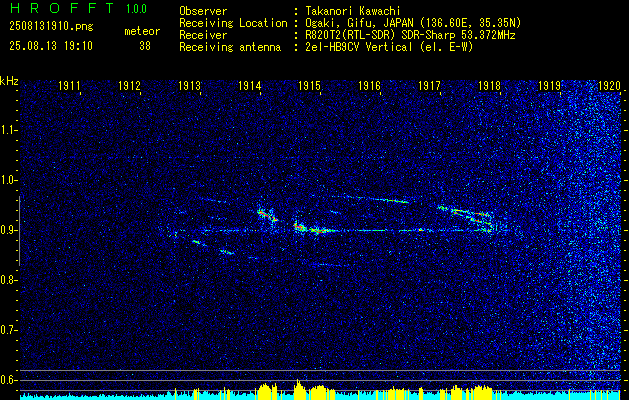
Task: Click time axis marker 1912
Action: coord(130,85)
